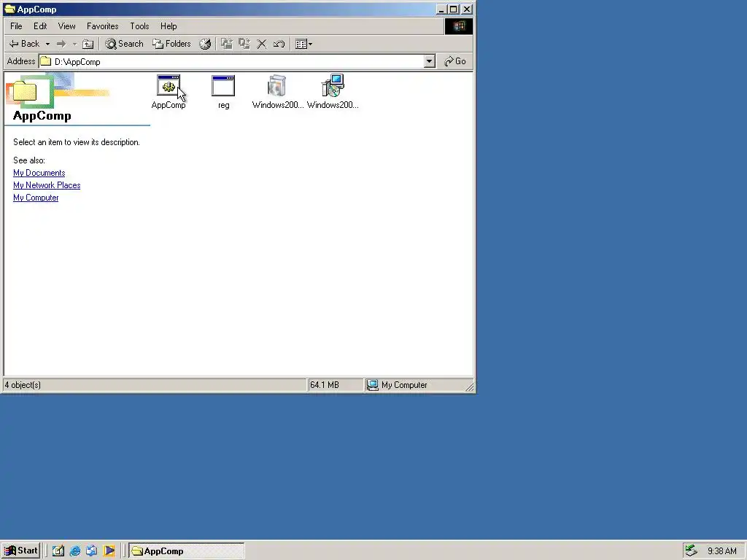Open the Start menu
Viewport: 747px width, 560px height.
tap(20, 551)
